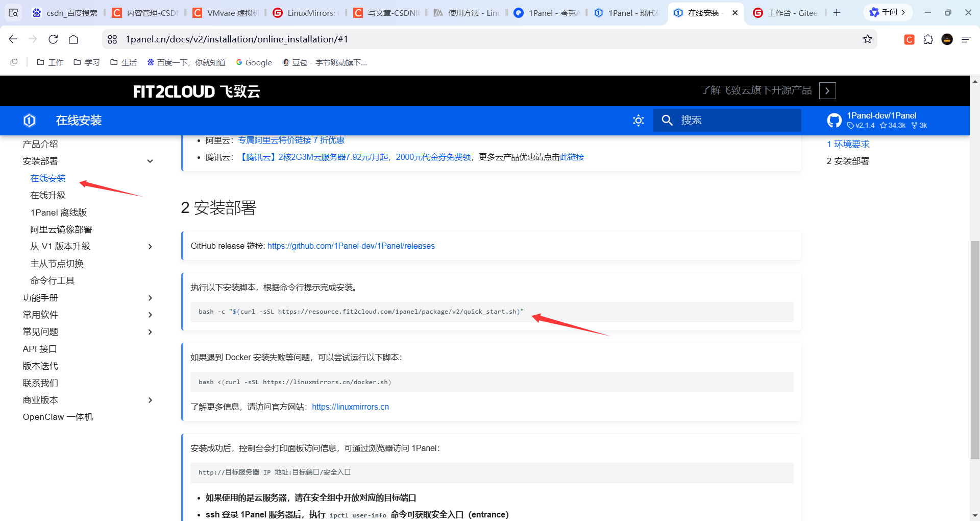This screenshot has width=980, height=521.
Task: Open the 学习 bookmark folder
Action: [x=86, y=62]
